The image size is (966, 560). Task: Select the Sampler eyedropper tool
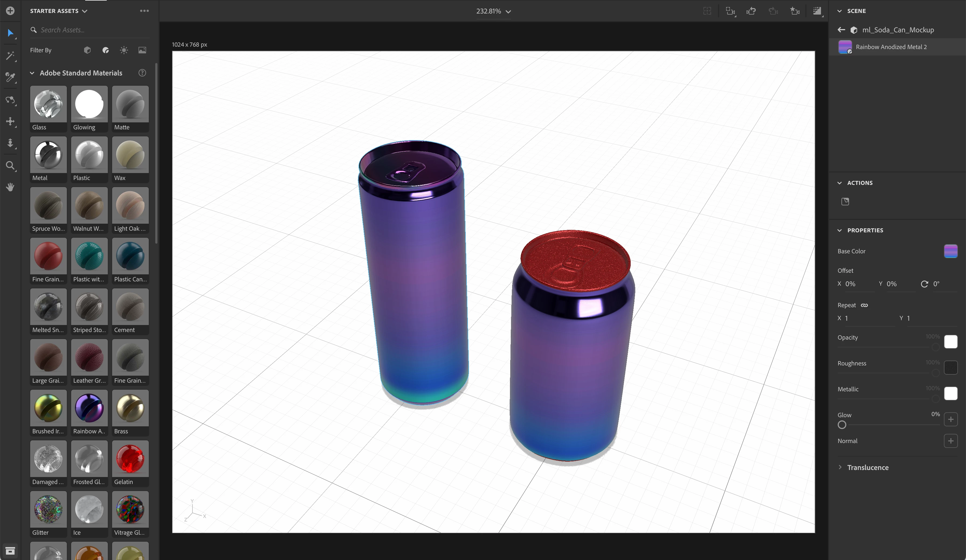pyautogui.click(x=10, y=77)
